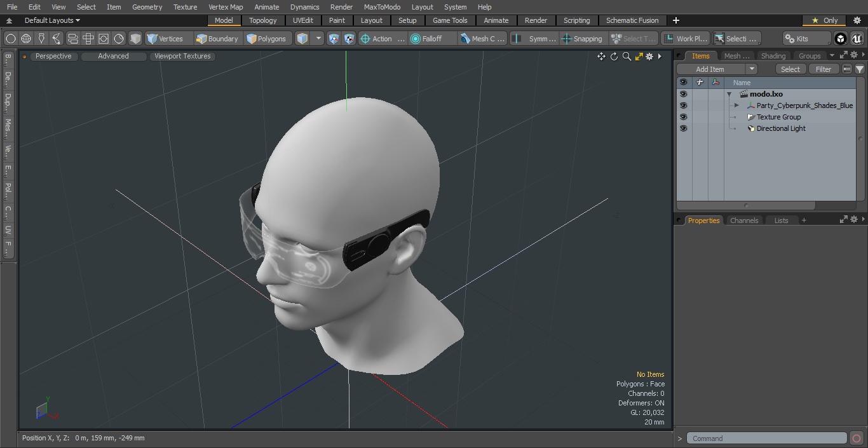Image resolution: width=868 pixels, height=448 pixels.
Task: Click the viewport rotate icon
Action: [614, 57]
